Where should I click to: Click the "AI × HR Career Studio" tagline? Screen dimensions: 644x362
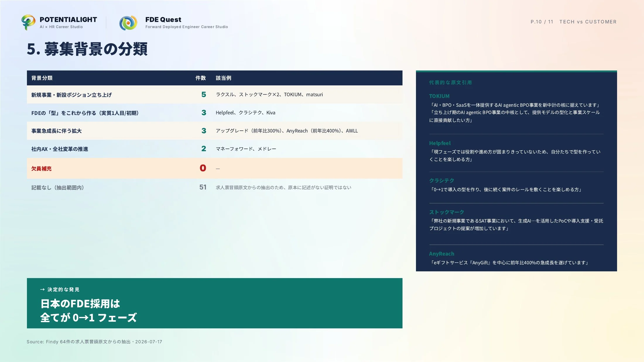tap(61, 27)
